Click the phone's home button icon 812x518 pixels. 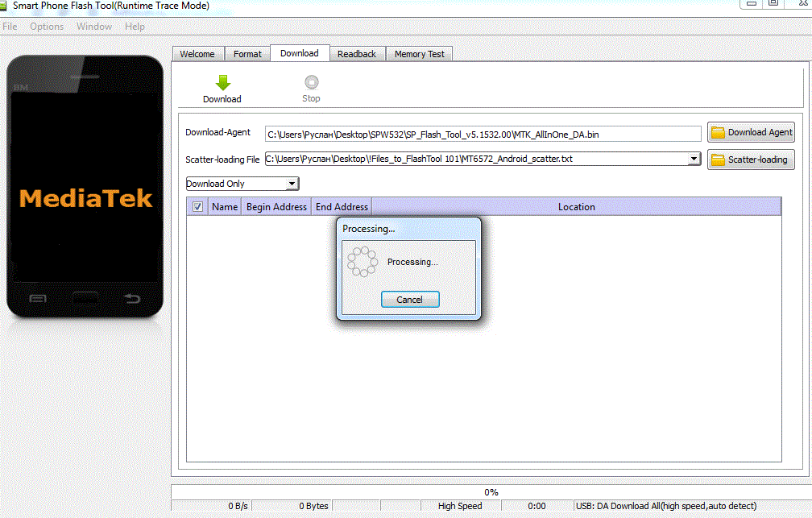point(85,299)
